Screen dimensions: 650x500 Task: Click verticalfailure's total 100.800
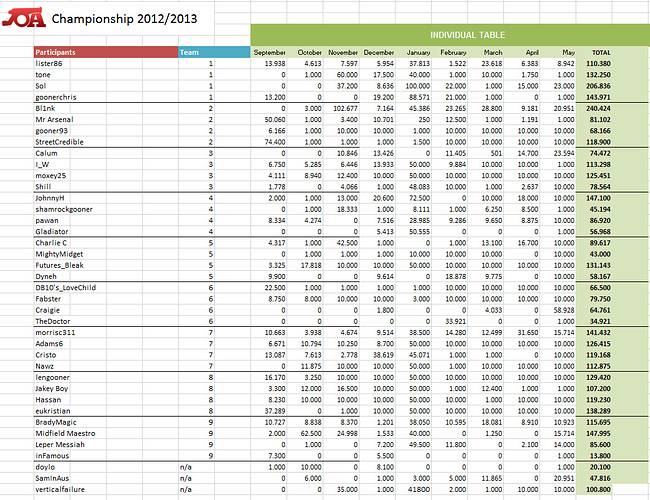point(598,489)
